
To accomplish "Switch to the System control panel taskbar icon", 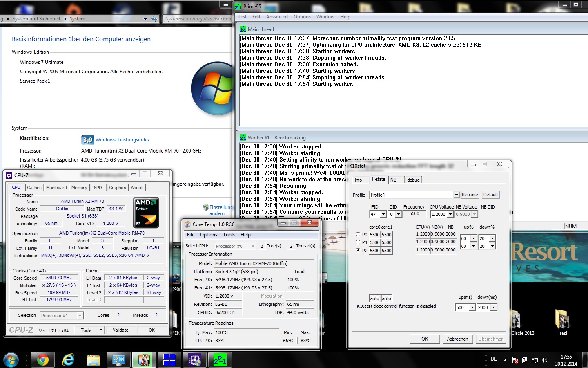I will coord(119,360).
